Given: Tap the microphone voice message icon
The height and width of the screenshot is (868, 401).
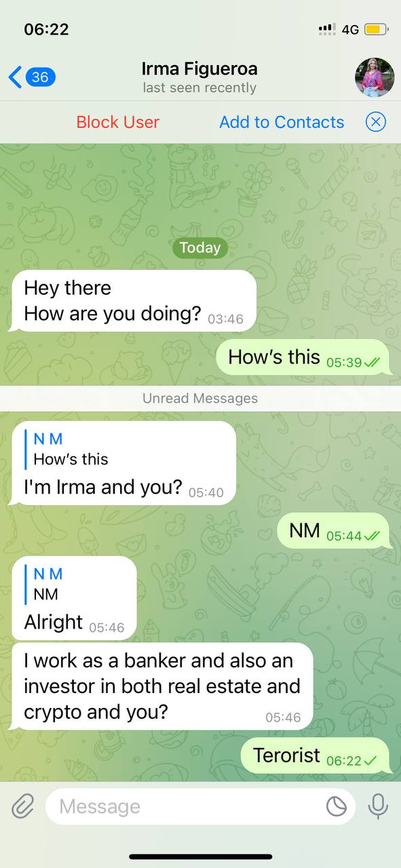Looking at the screenshot, I should pos(377,806).
